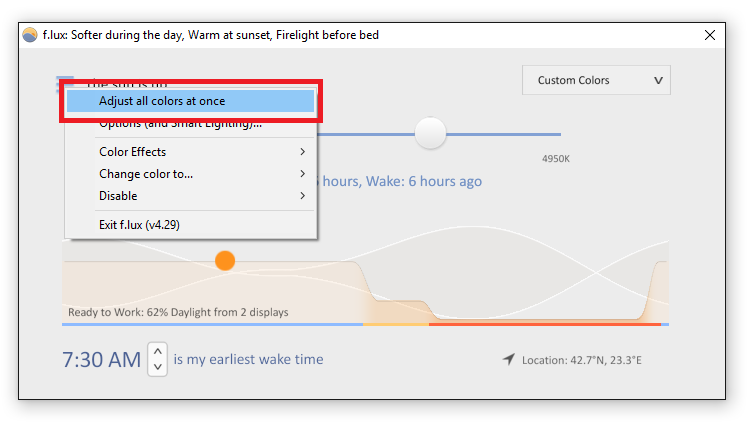Close the f.lux window
753x433 pixels.
[x=710, y=35]
